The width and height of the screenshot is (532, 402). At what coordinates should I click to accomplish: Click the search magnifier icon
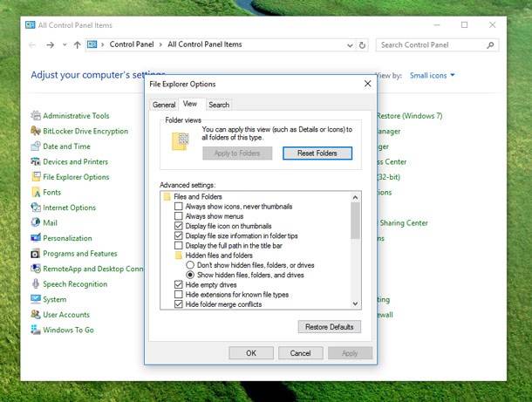[490, 45]
